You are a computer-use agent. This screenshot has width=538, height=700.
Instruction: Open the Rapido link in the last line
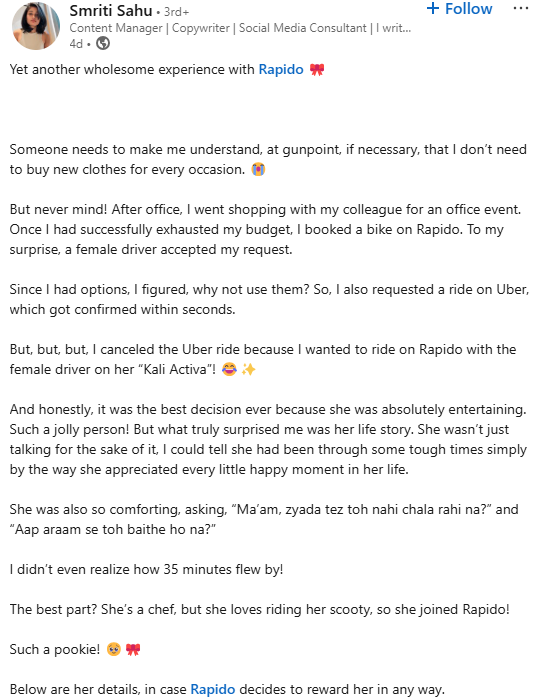213,689
